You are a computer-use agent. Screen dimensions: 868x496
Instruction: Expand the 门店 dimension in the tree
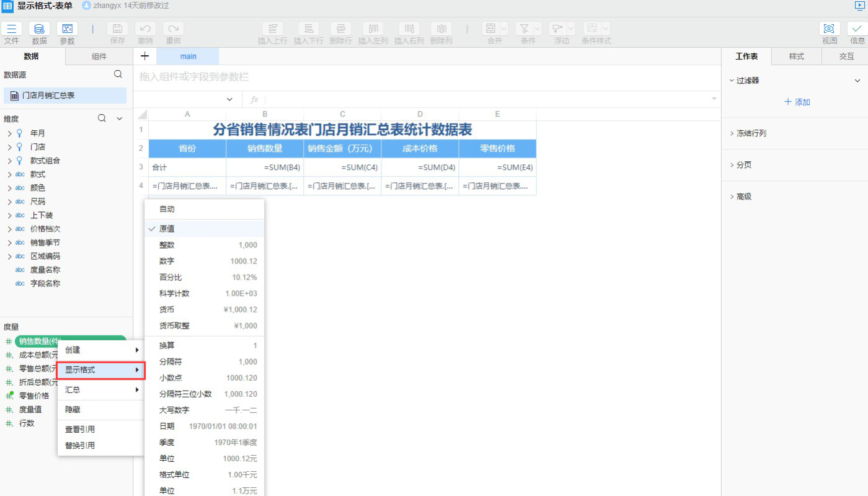11,147
